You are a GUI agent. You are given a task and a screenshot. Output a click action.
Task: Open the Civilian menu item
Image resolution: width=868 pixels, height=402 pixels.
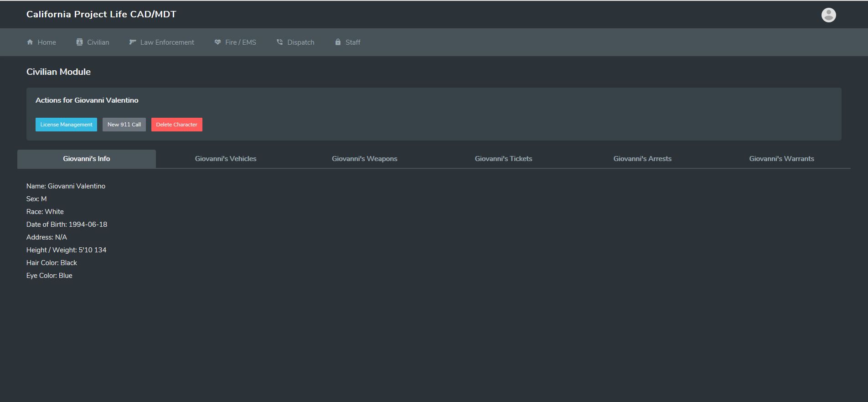(x=93, y=42)
